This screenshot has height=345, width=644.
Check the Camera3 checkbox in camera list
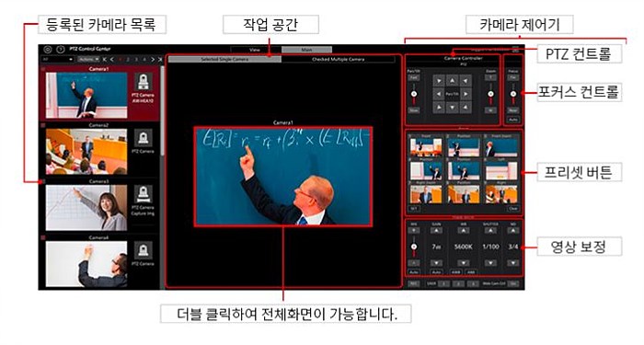pos(42,181)
